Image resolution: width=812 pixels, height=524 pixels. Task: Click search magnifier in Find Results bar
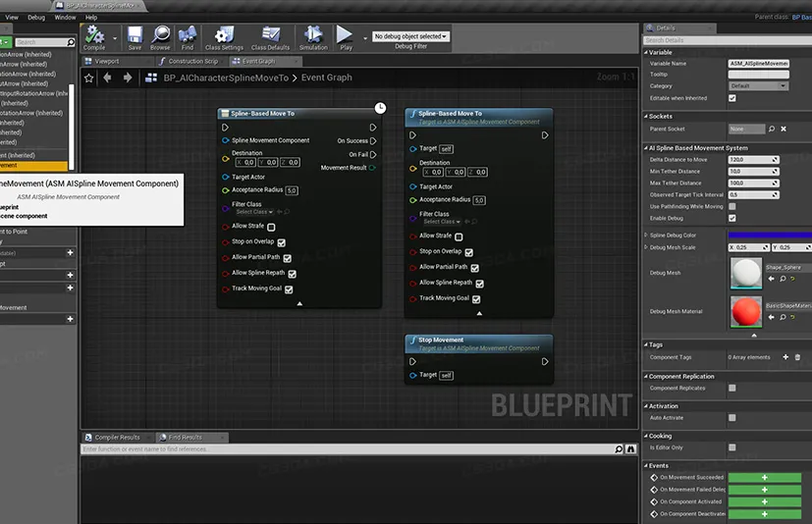coord(619,449)
